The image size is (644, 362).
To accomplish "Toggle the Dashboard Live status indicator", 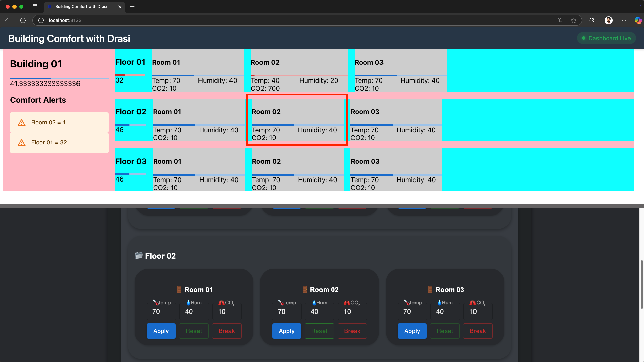I will [606, 38].
